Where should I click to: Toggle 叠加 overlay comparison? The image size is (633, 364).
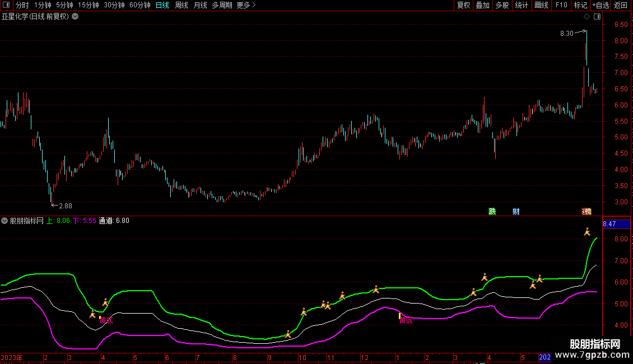(x=482, y=5)
